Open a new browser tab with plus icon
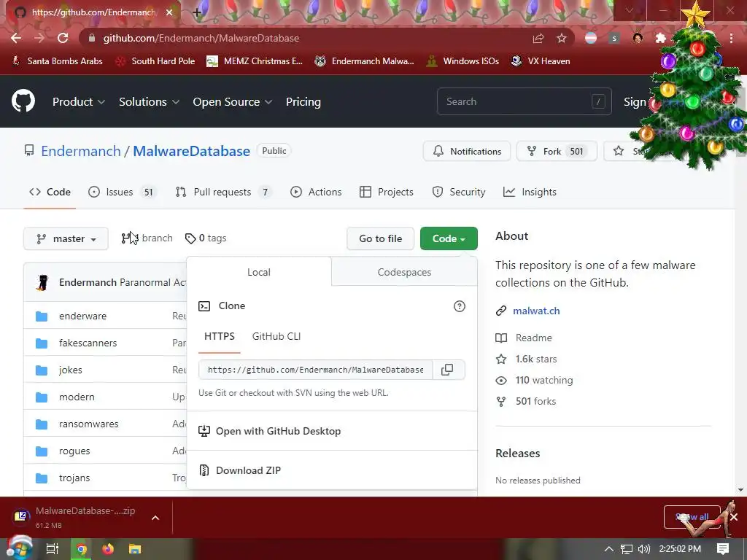 click(x=197, y=12)
